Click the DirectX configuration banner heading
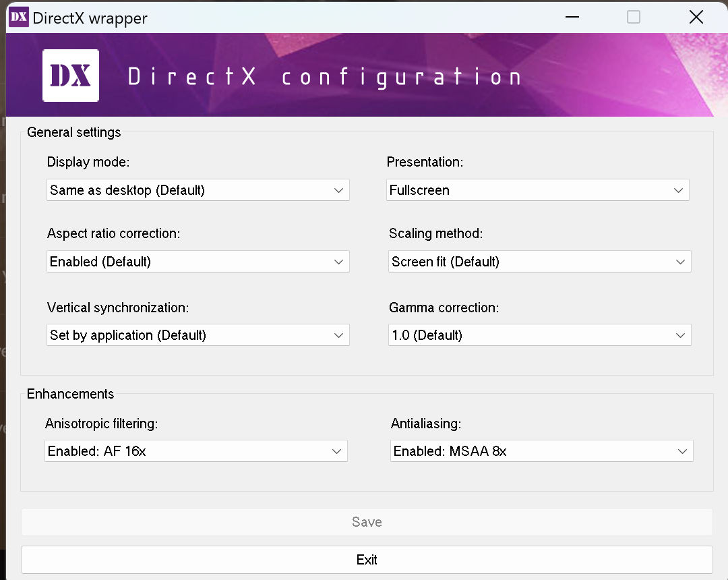The height and width of the screenshot is (580, 728). click(x=324, y=77)
